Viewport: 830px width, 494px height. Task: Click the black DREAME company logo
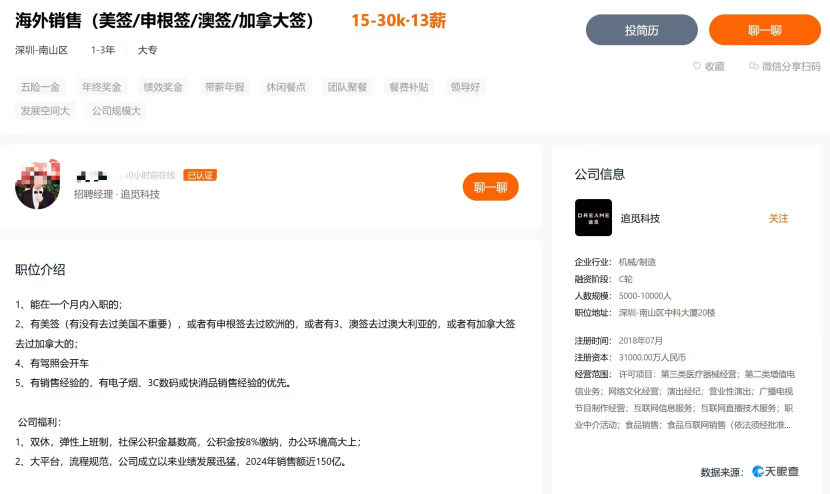(593, 218)
